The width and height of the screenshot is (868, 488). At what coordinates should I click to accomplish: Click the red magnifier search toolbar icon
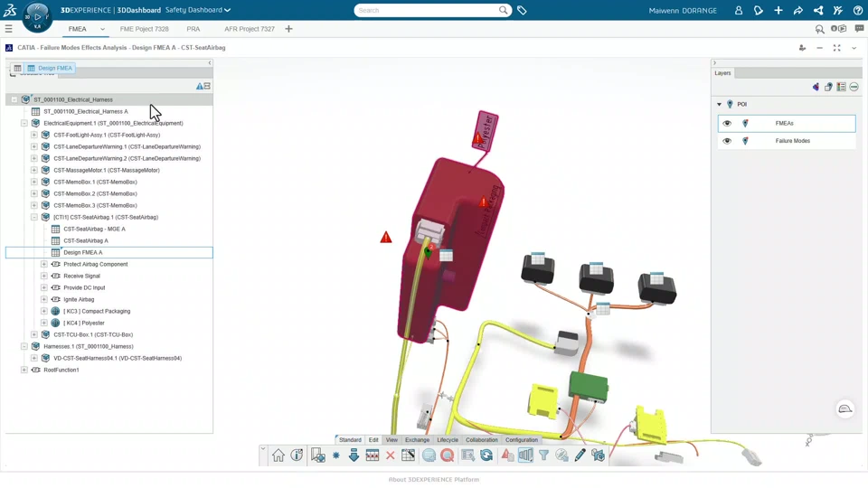(x=448, y=455)
